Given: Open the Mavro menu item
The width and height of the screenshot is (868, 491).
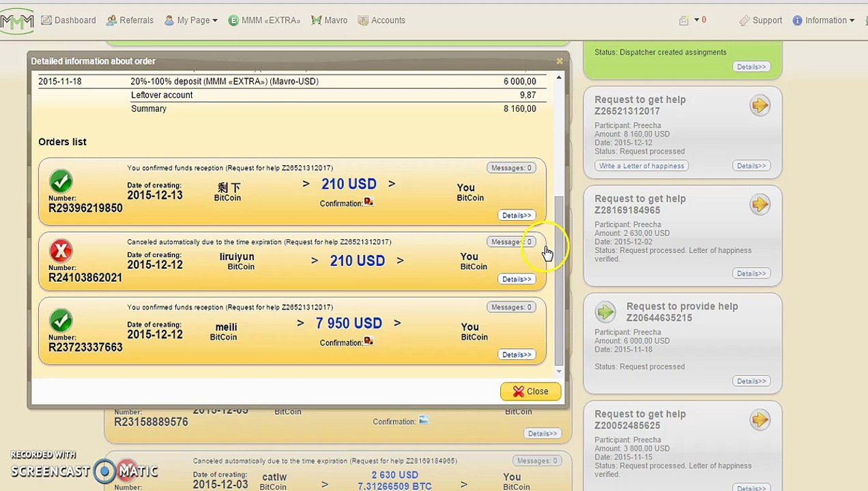Looking at the screenshot, I should (329, 20).
